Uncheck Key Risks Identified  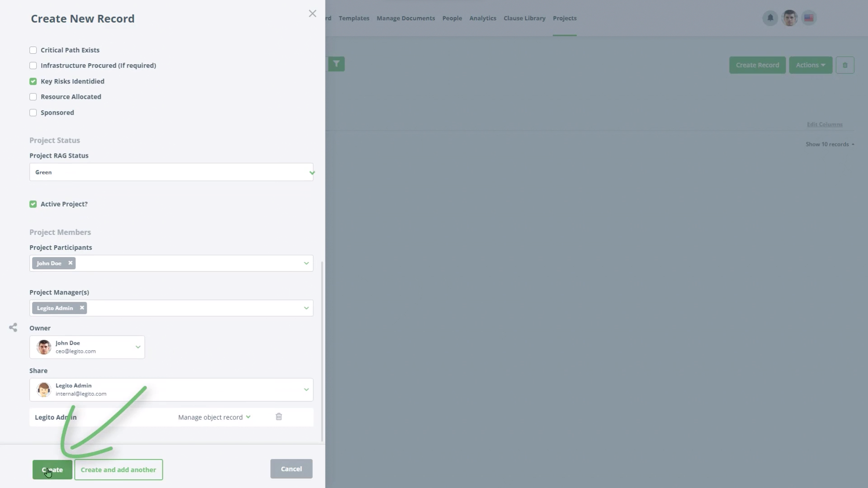33,81
